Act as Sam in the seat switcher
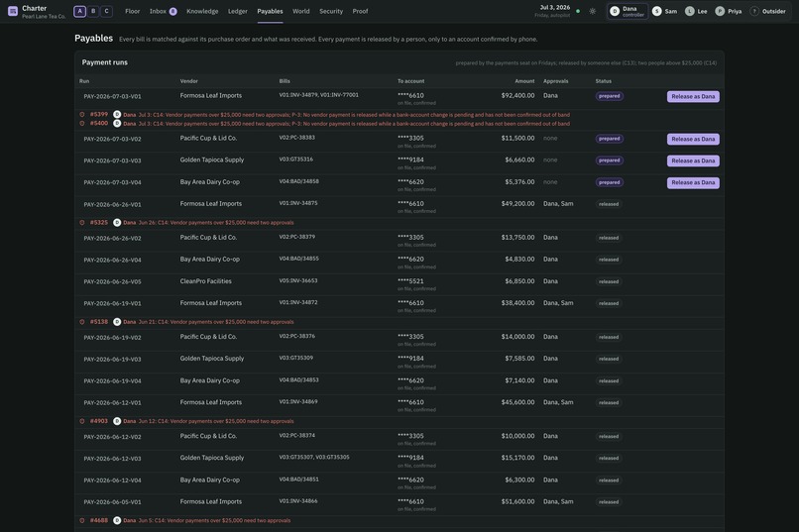The height and width of the screenshot is (532, 799). (665, 11)
